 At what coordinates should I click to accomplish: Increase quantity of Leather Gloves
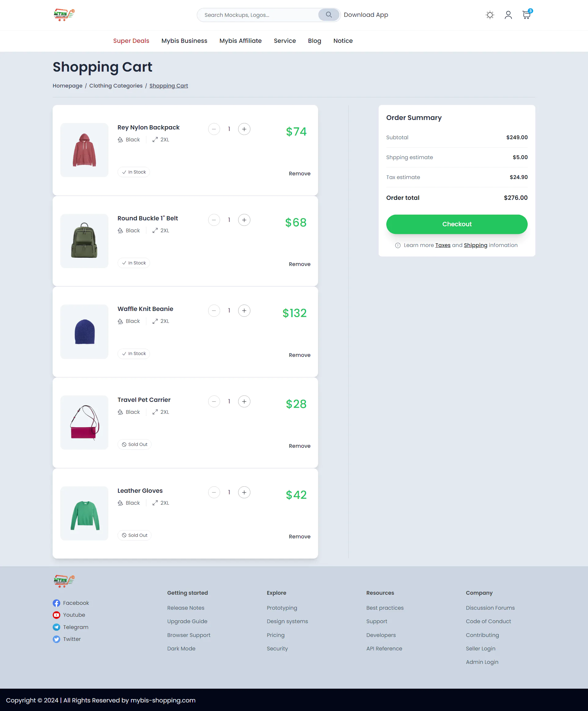tap(244, 492)
